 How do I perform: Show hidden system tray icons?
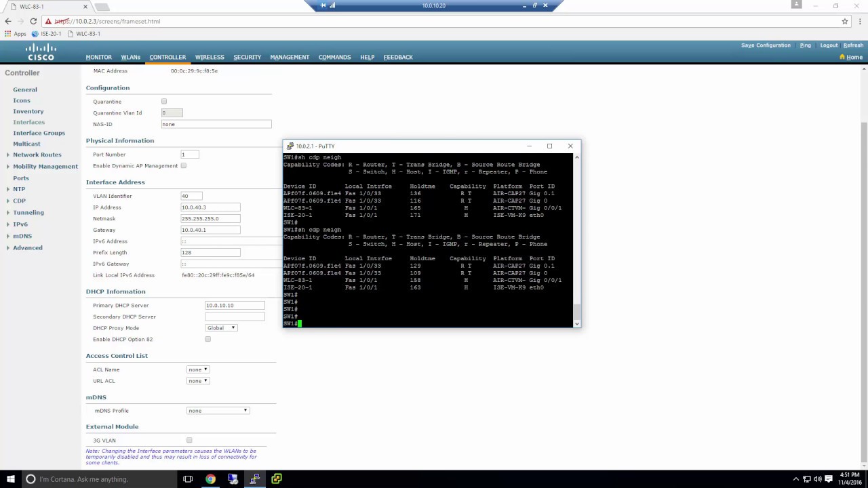point(796,479)
